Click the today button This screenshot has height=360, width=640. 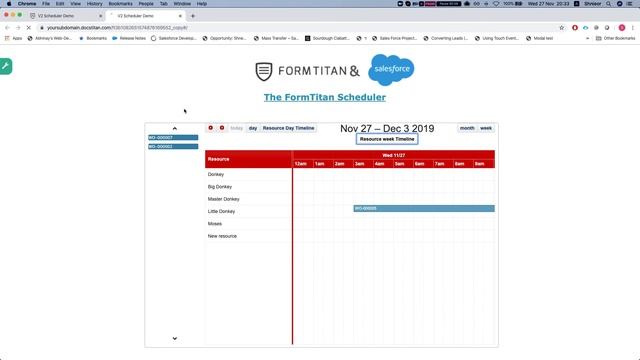click(x=236, y=128)
